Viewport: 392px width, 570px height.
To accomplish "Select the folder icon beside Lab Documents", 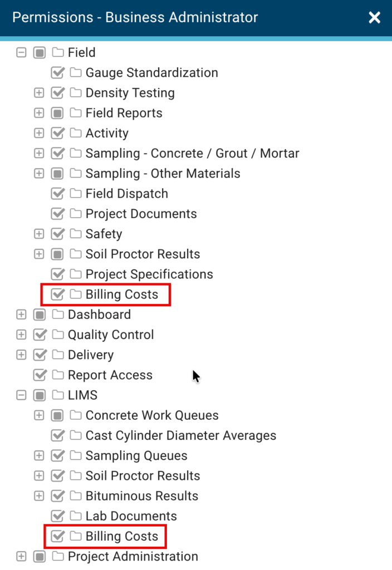I will 76,515.
